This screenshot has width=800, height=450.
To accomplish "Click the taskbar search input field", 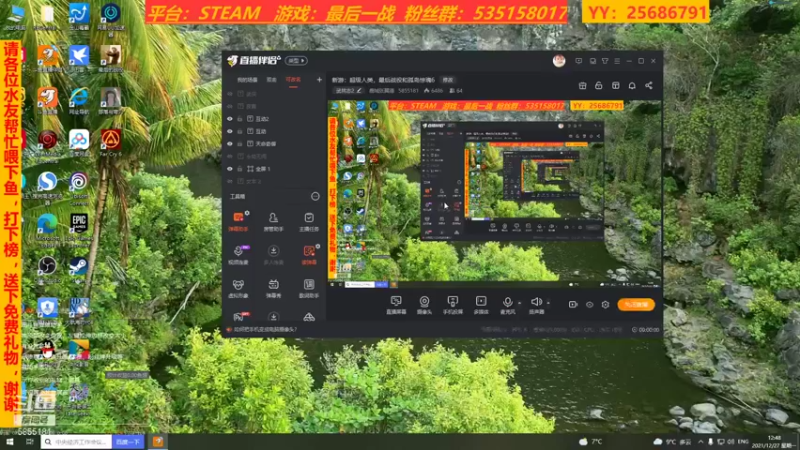I will click(77, 442).
